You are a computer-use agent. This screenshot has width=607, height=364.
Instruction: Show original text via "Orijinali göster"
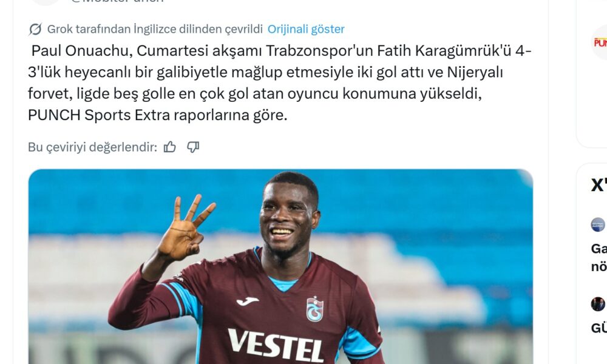[x=306, y=29]
